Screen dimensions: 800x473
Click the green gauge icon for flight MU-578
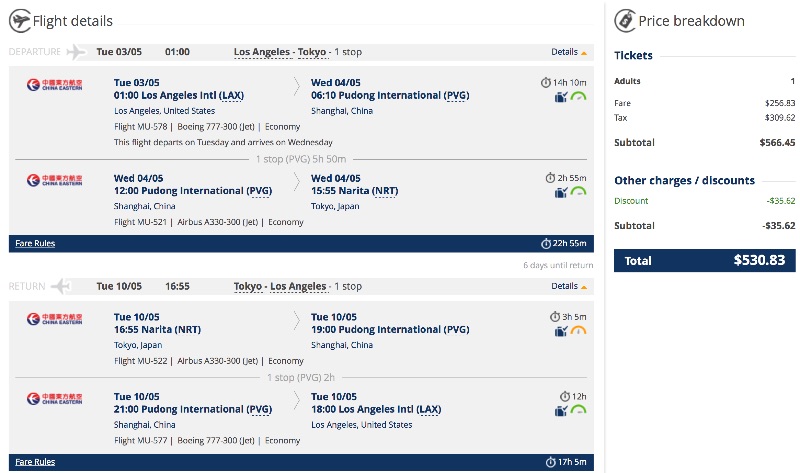pyautogui.click(x=578, y=96)
